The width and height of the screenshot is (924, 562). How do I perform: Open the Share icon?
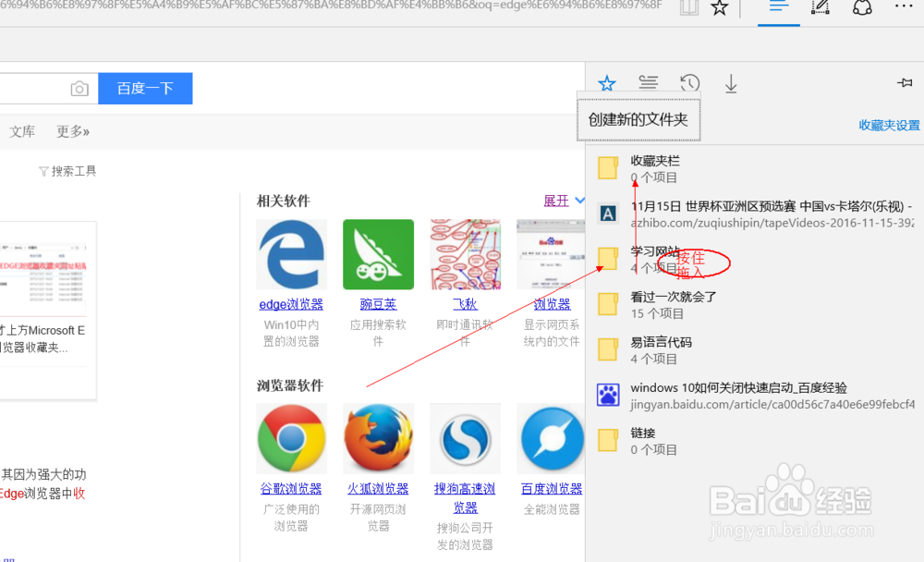[x=861, y=8]
